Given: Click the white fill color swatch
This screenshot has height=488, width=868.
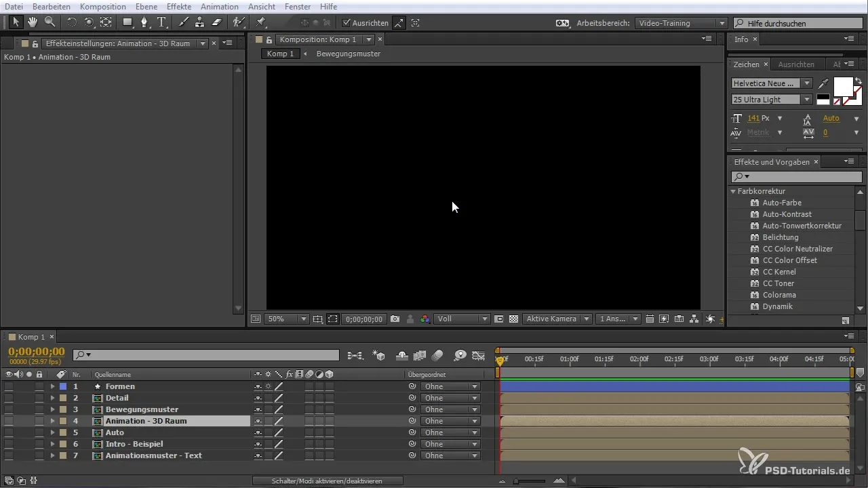Looking at the screenshot, I should click(x=843, y=87).
